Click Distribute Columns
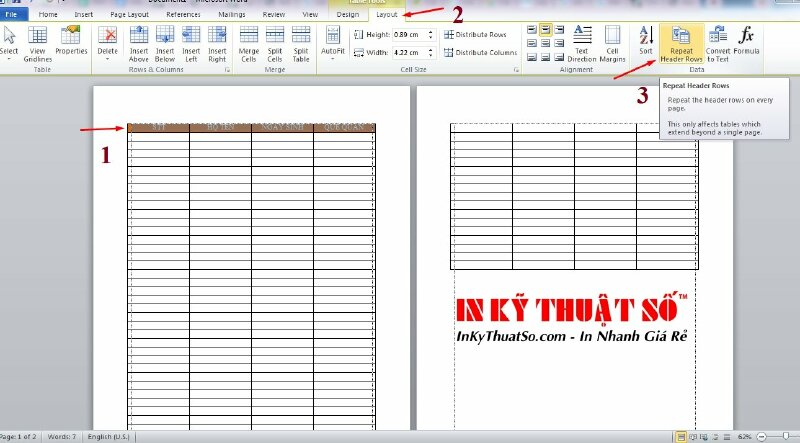The height and width of the screenshot is (443, 800). click(x=480, y=52)
